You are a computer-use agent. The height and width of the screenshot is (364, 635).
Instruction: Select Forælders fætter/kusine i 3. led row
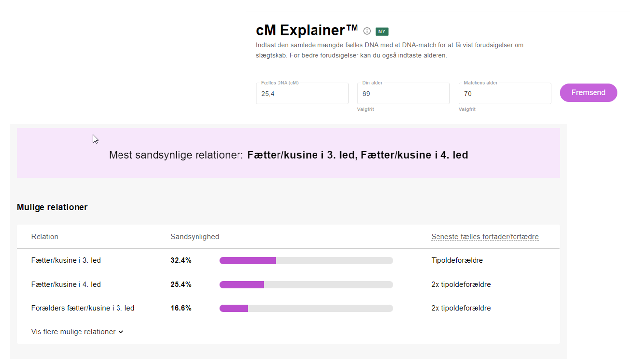pos(82,308)
